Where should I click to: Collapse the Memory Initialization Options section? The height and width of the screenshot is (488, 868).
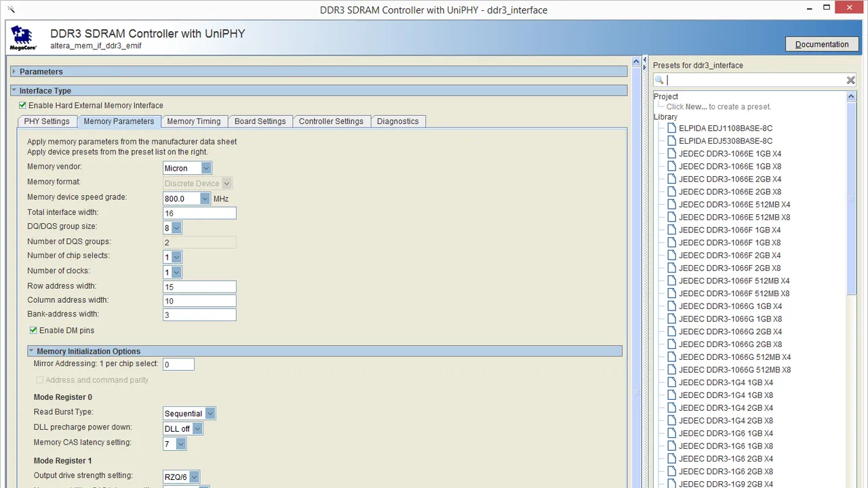click(31, 351)
